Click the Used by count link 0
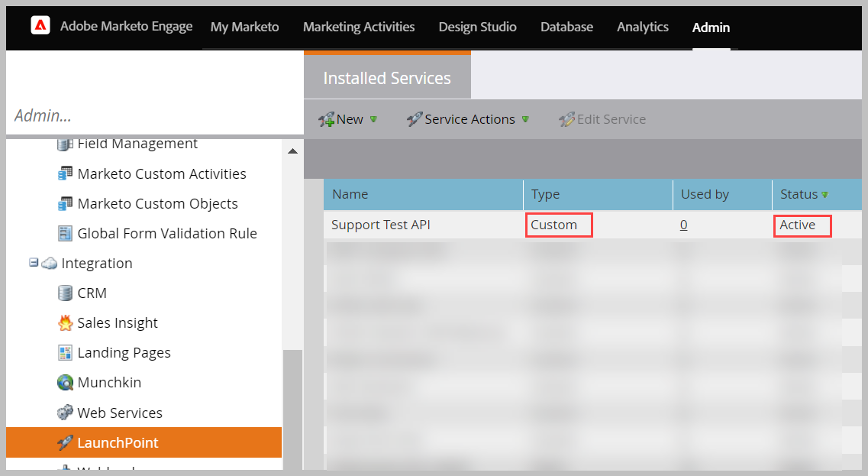 click(x=684, y=225)
